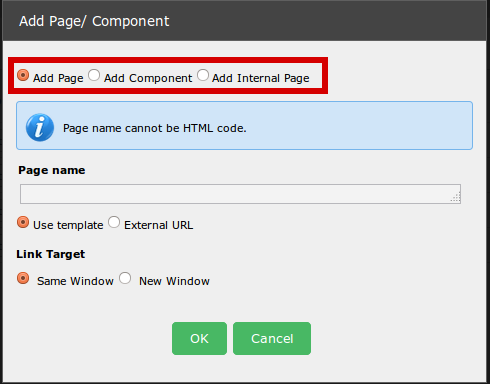Select the Add Page radio button

click(23, 75)
